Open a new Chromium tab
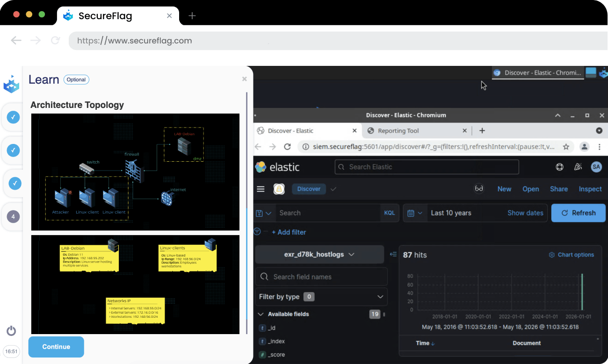This screenshot has width=608, height=364. [x=482, y=131]
